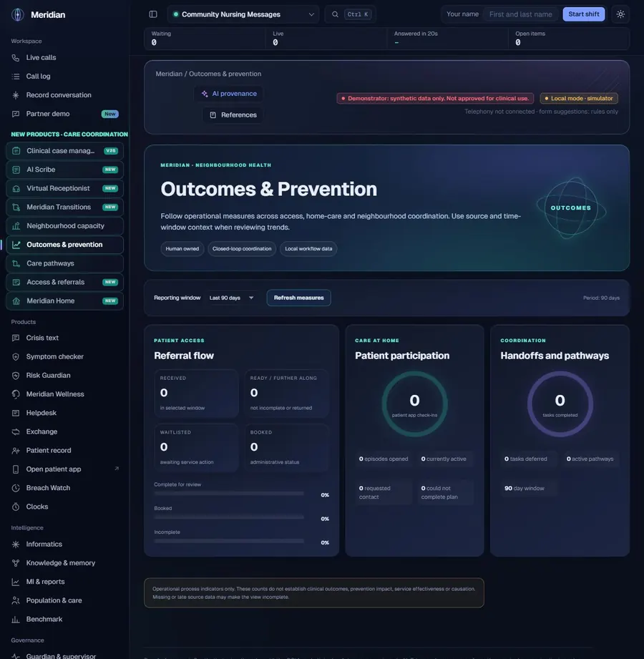This screenshot has height=659, width=644.
Task: Click Refresh measures button
Action: [x=298, y=298]
